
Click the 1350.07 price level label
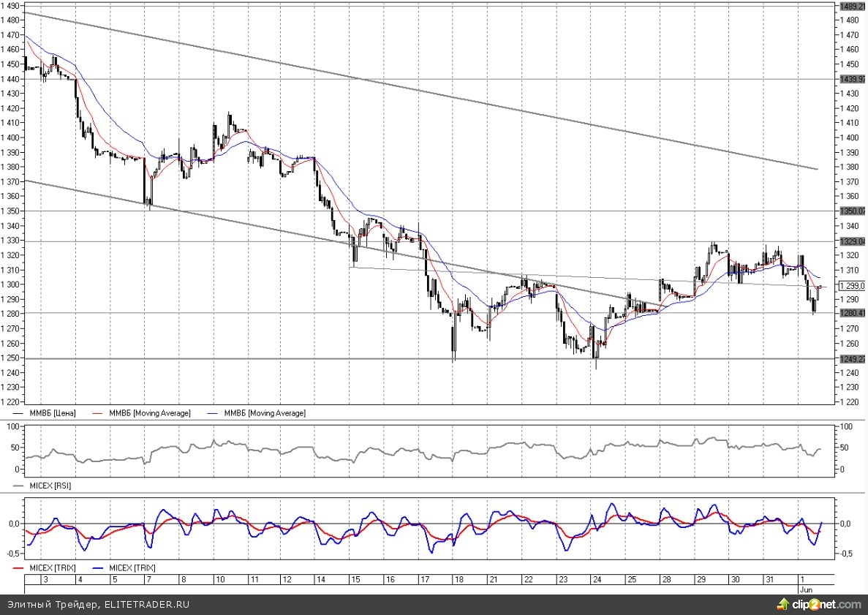[x=852, y=211]
